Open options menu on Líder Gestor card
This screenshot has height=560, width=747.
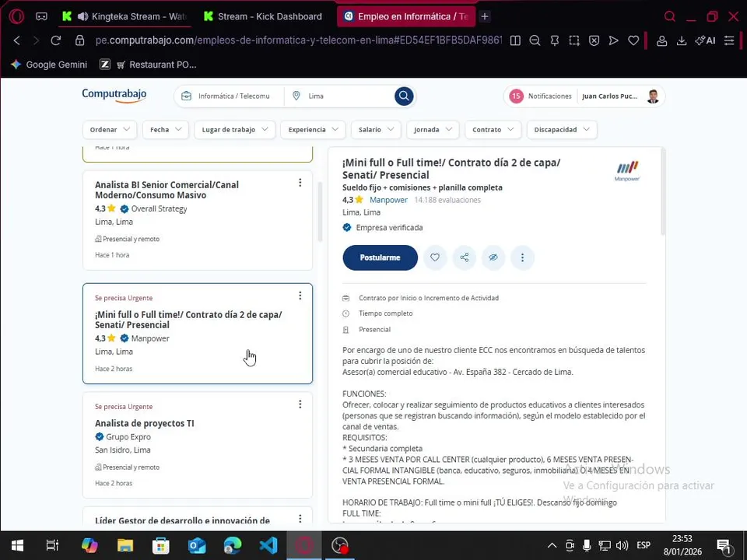point(300,518)
